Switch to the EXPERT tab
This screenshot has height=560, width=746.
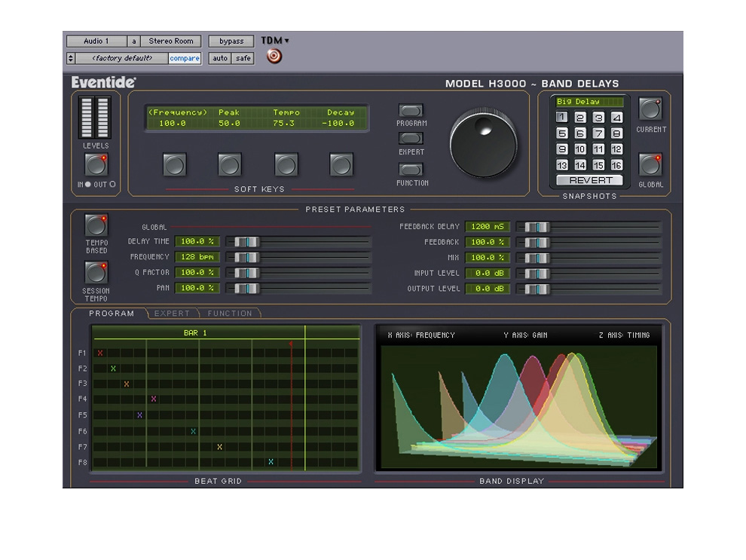coord(172,314)
